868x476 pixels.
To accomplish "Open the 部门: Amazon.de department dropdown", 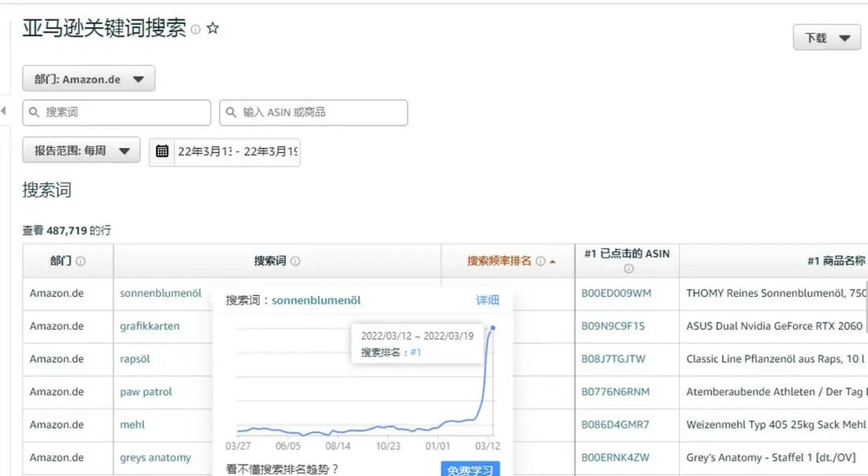I will [88, 78].
